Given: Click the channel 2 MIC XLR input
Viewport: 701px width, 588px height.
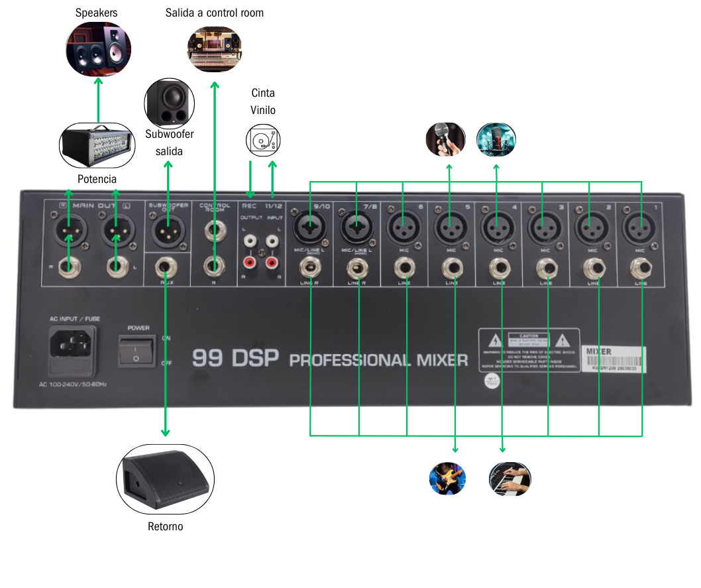Looking at the screenshot, I should (x=592, y=227).
